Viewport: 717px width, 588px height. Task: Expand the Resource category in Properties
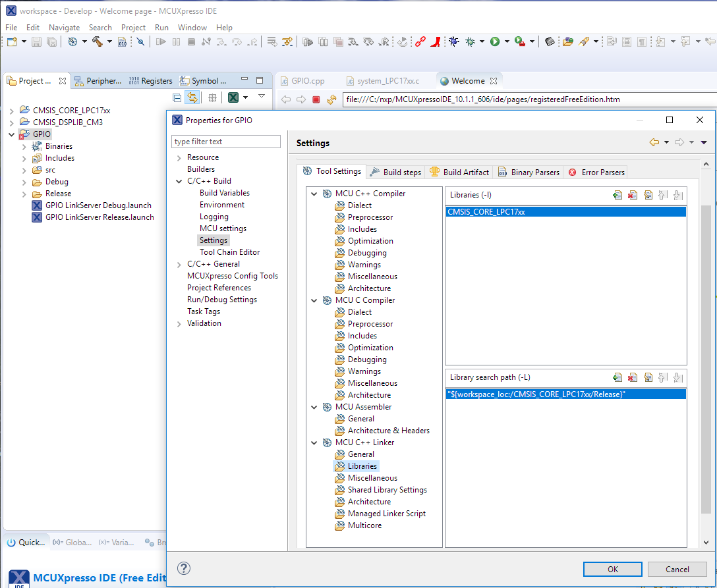click(179, 157)
